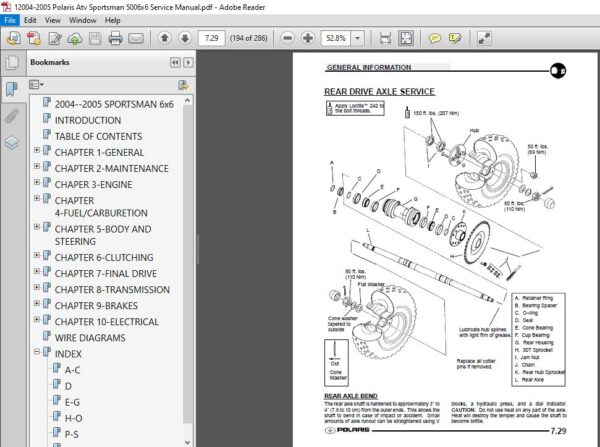The height and width of the screenshot is (447, 600).
Task: Open the WIRE DIAGRAMS bookmark
Action: (x=90, y=338)
